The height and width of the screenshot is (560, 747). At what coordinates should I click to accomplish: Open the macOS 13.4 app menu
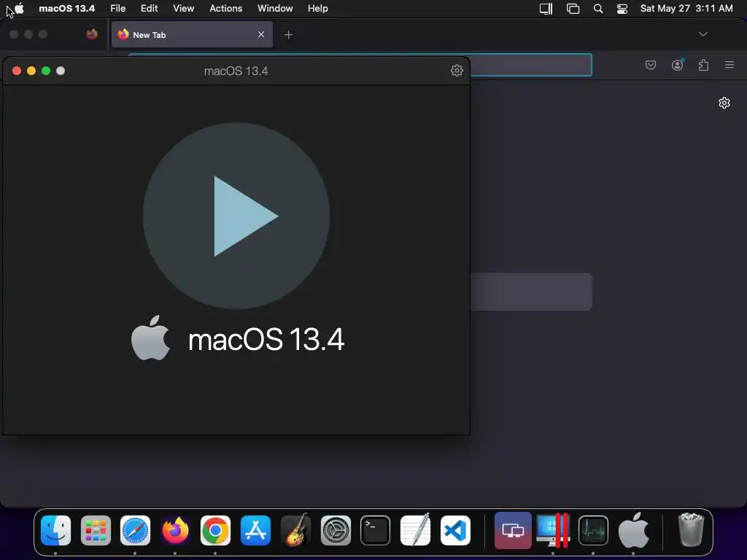(x=66, y=9)
